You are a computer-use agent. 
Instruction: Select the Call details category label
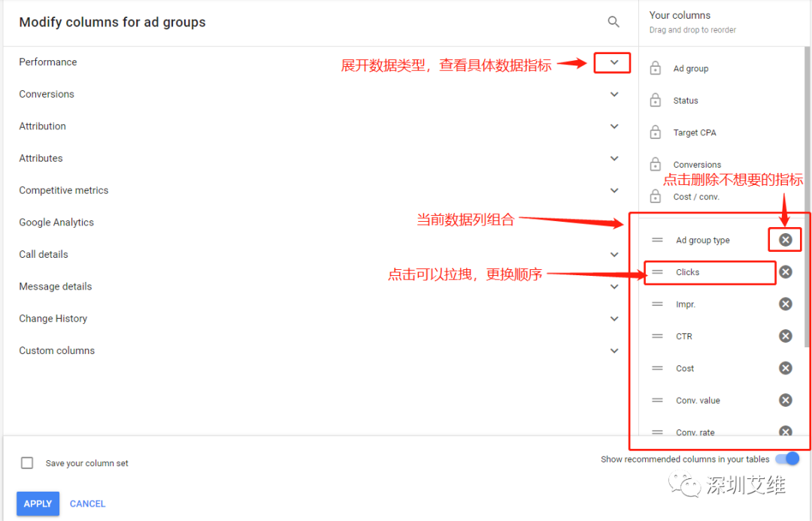pos(44,254)
